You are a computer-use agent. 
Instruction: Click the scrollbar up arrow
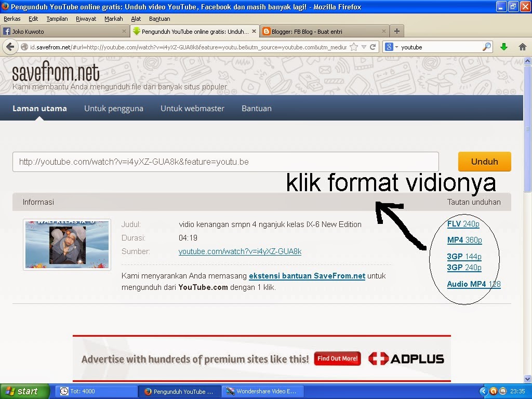(527, 61)
